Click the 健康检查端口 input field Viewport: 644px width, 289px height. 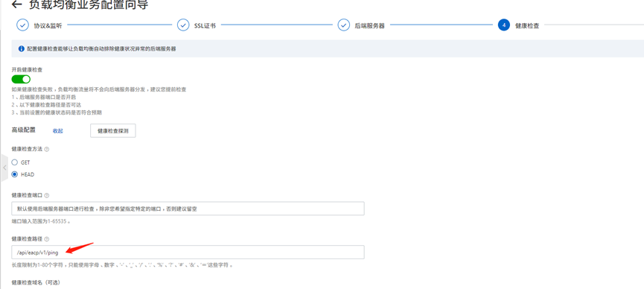188,209
